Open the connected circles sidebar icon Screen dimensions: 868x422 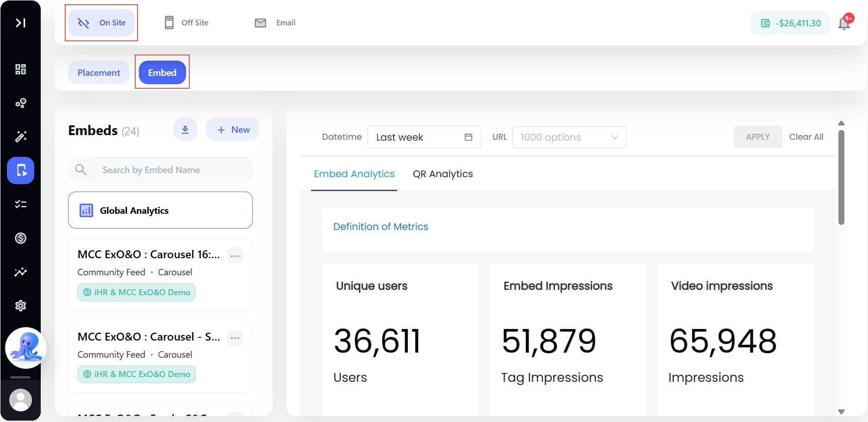click(20, 103)
